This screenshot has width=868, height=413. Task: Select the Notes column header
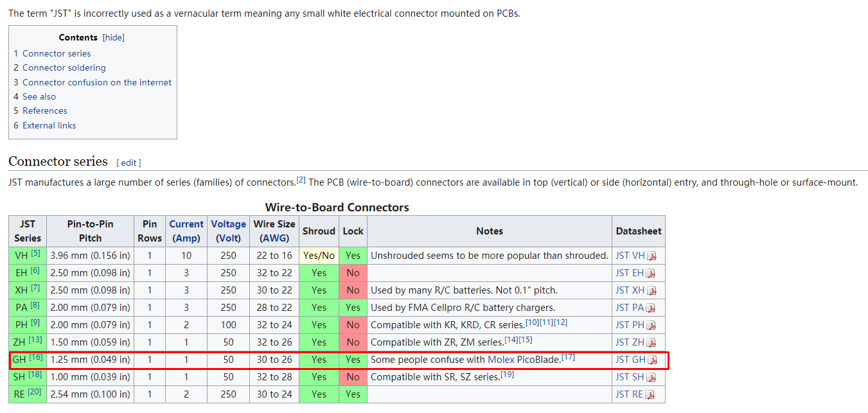[x=490, y=231]
